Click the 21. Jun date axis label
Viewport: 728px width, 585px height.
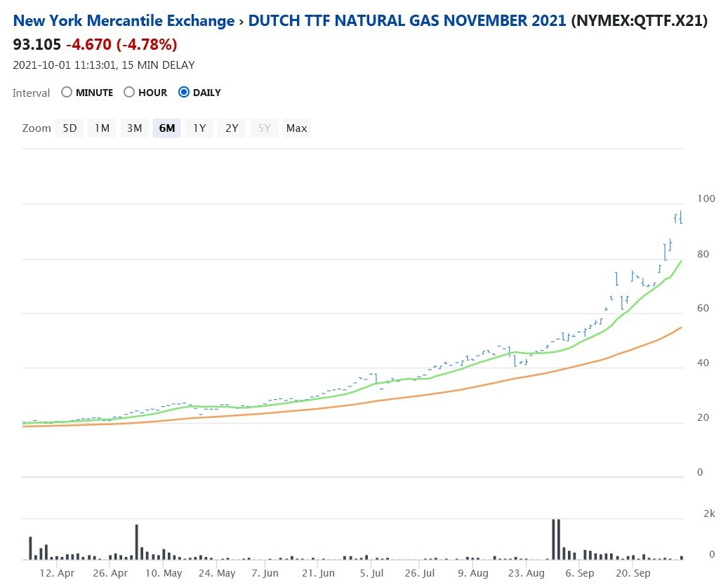pos(319,573)
